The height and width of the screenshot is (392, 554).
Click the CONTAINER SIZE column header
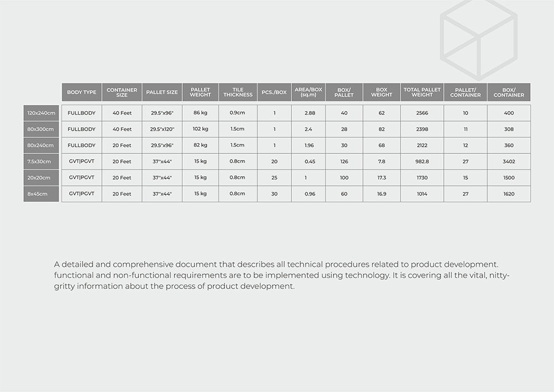coord(122,92)
